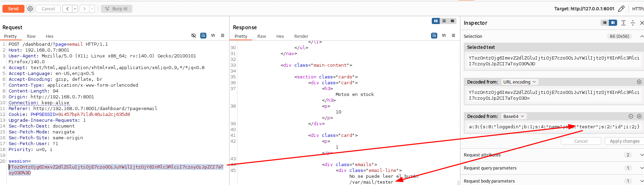
Task: Open the Render tab in Response
Action: coord(301,36)
